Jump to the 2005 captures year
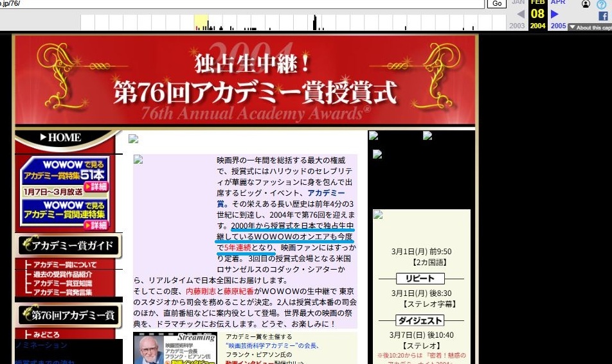The width and height of the screenshot is (612, 364). (x=558, y=26)
